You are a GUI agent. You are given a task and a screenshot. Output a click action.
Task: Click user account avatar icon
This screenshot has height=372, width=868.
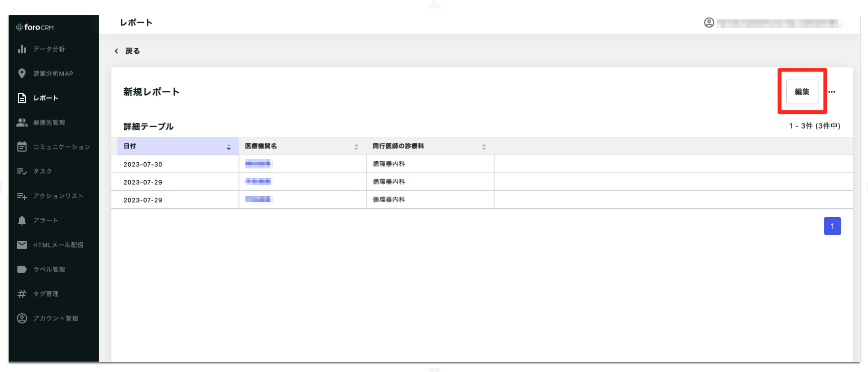click(709, 22)
